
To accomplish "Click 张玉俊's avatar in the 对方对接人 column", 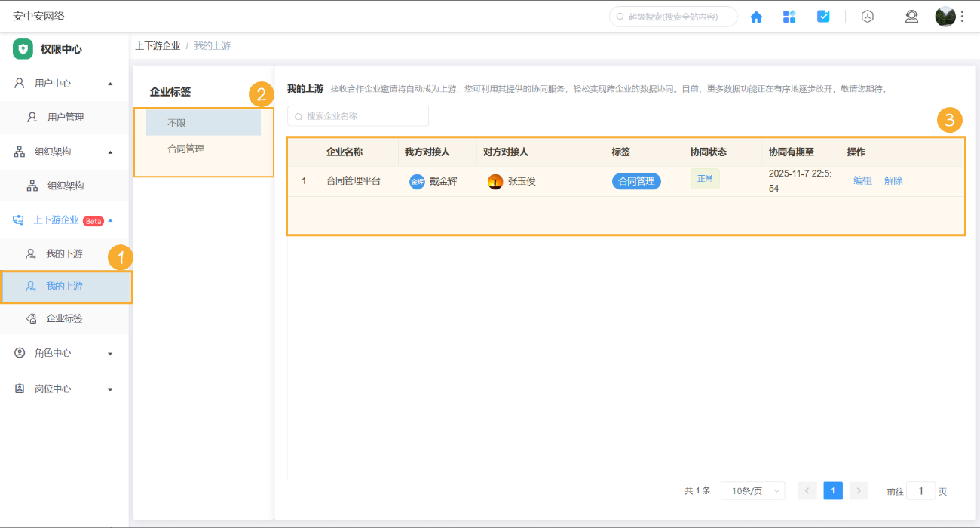I will pyautogui.click(x=495, y=181).
